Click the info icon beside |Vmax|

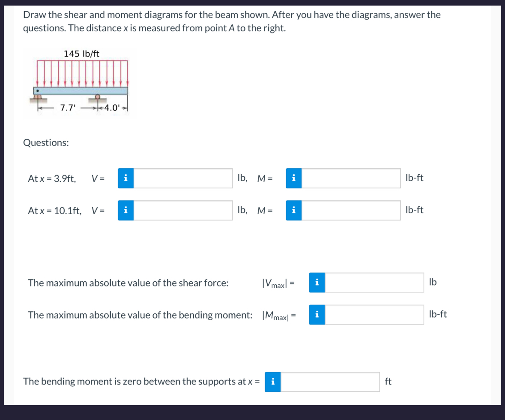click(317, 283)
